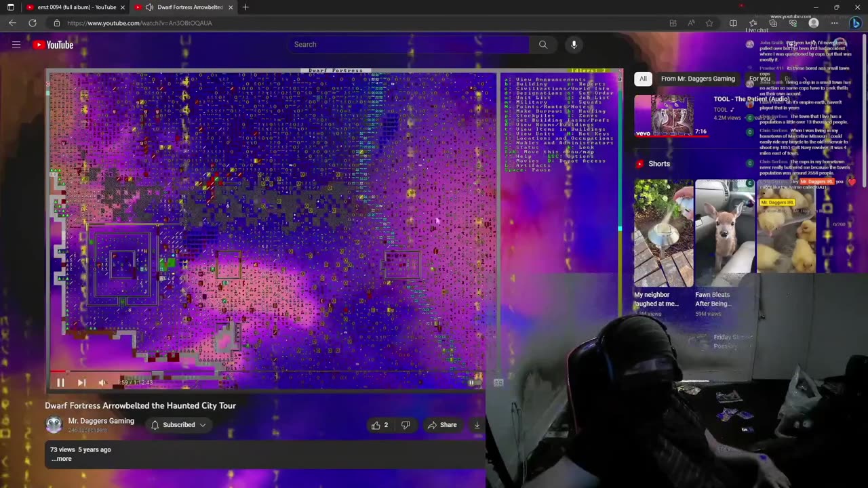Open Edge Collections icon
This screenshot has height=488, width=868.
tap(773, 23)
